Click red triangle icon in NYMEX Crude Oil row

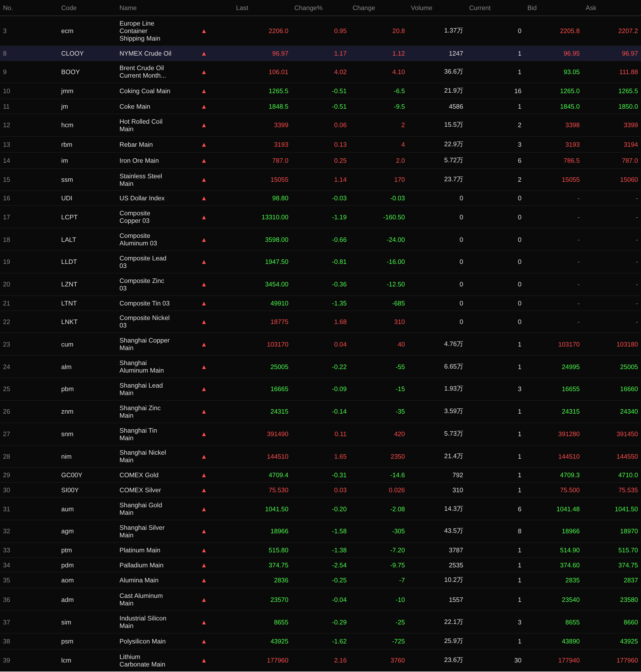click(x=204, y=54)
